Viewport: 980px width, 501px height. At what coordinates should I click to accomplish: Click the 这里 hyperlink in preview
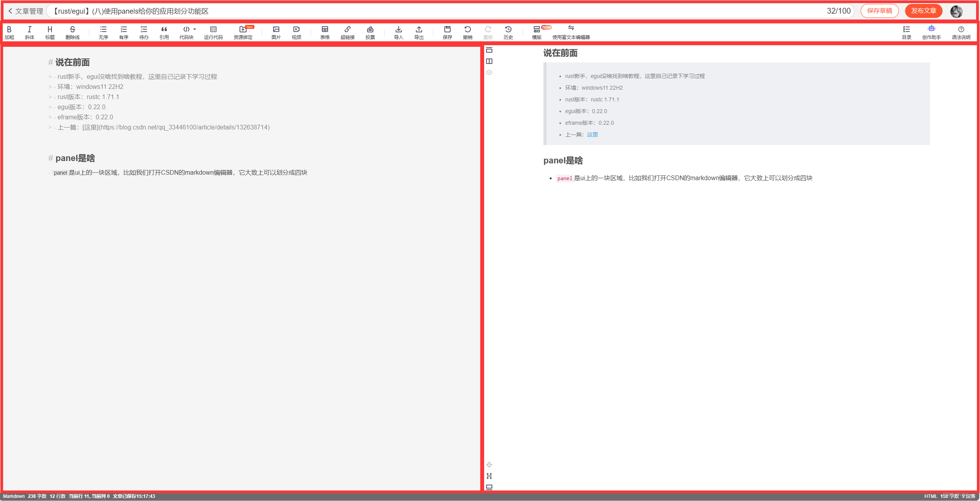593,134
